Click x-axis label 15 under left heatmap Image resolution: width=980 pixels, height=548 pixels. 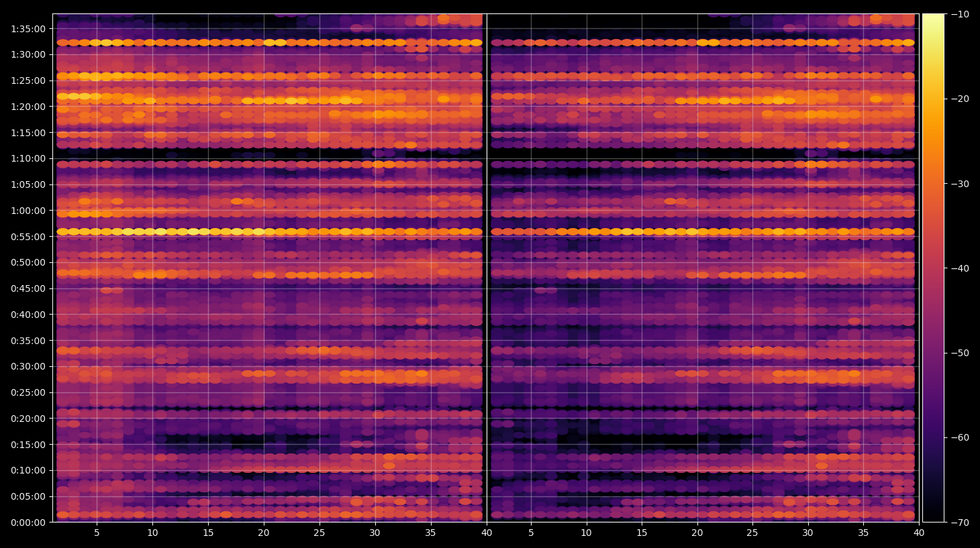point(208,533)
